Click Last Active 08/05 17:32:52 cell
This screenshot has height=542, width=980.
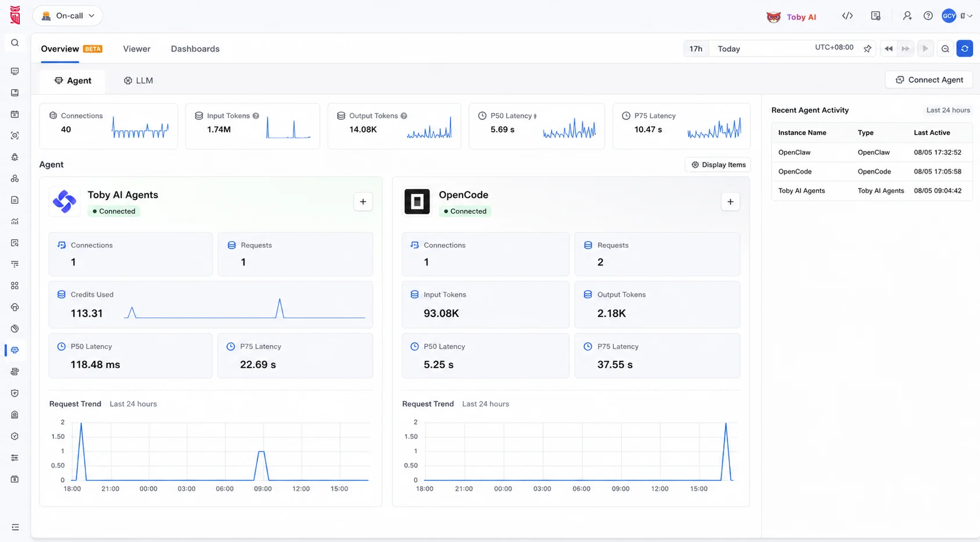tap(938, 152)
